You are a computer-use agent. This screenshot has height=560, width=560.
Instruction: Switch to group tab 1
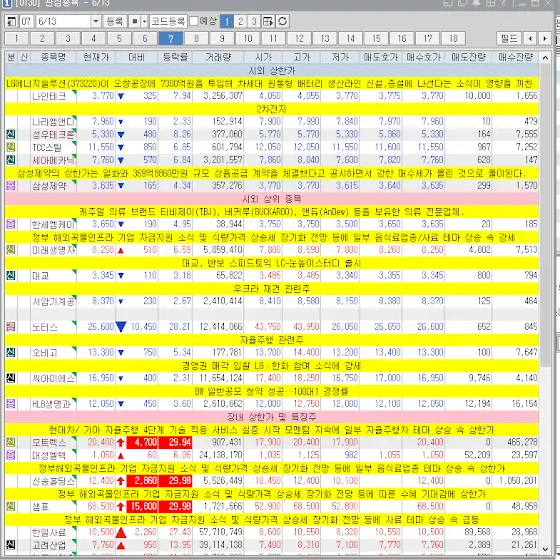[16, 39]
